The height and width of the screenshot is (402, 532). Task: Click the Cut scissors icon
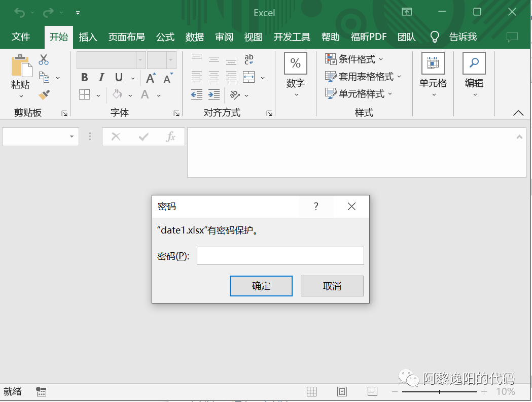(x=44, y=60)
